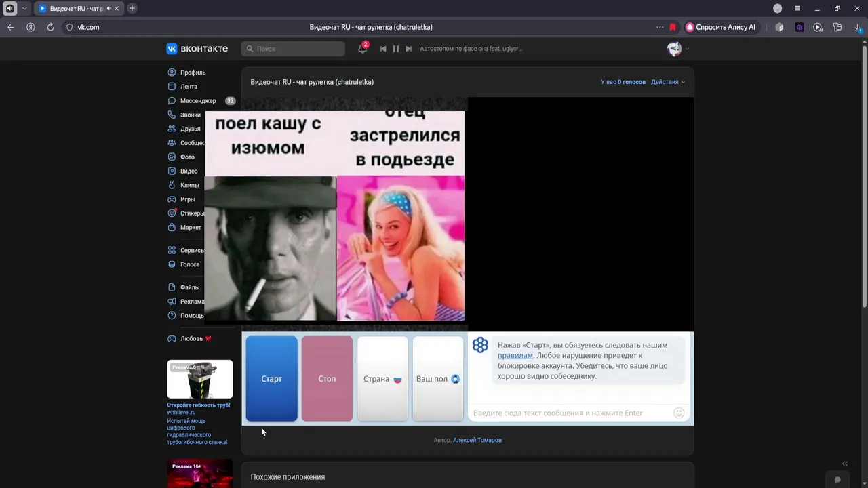Click the Игры gamepad icon
868x488 pixels.
click(172, 199)
